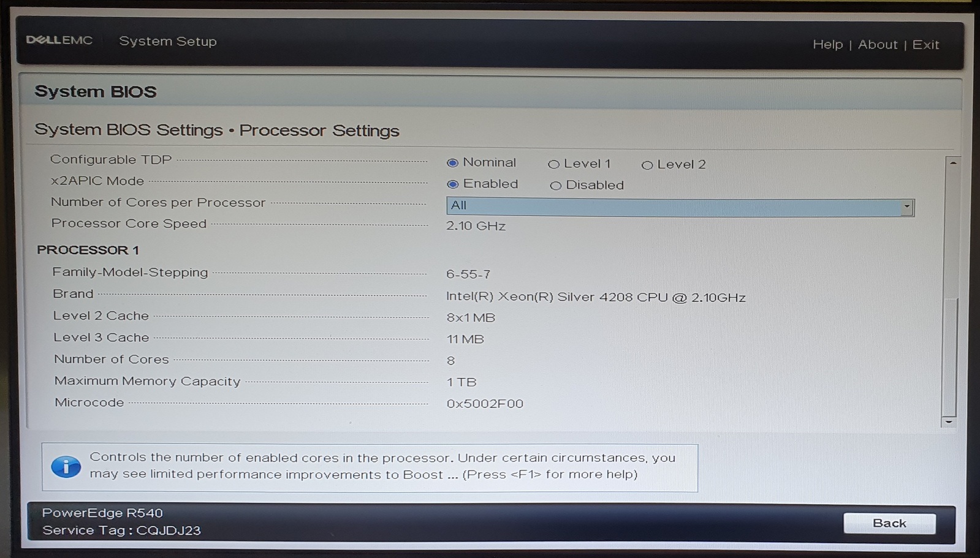
Task: Click the 8x1 MB value
Action: point(471,318)
